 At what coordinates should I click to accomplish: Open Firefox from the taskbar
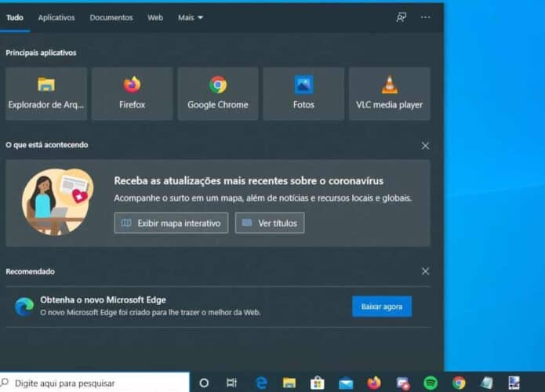click(374, 383)
